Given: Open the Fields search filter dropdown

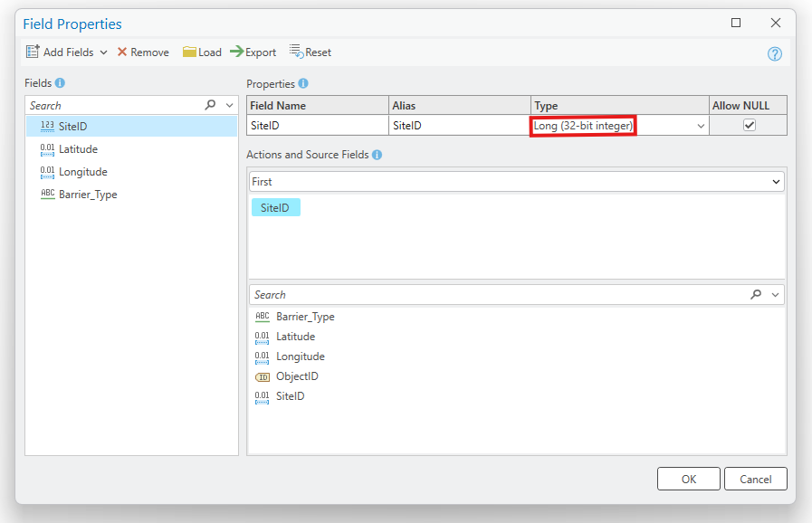Looking at the screenshot, I should [x=229, y=104].
